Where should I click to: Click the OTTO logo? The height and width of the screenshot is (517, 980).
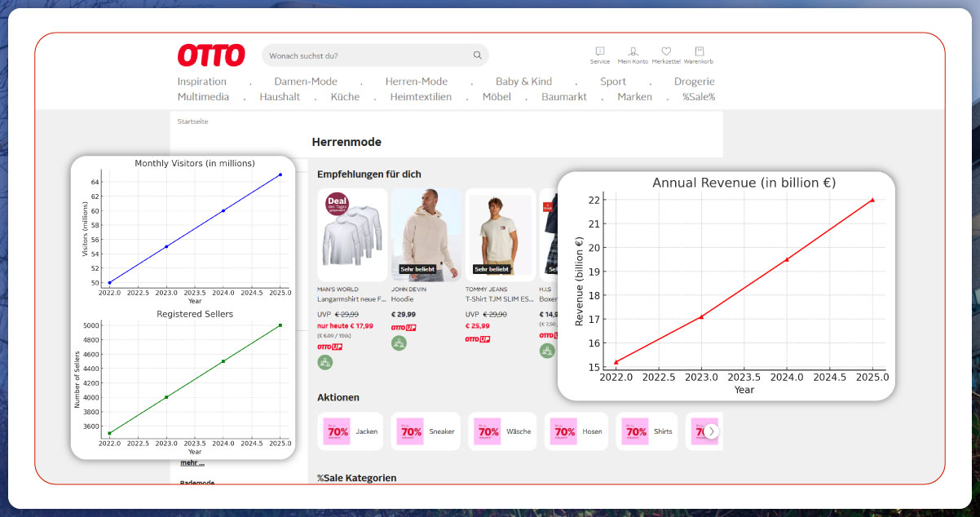click(x=211, y=55)
